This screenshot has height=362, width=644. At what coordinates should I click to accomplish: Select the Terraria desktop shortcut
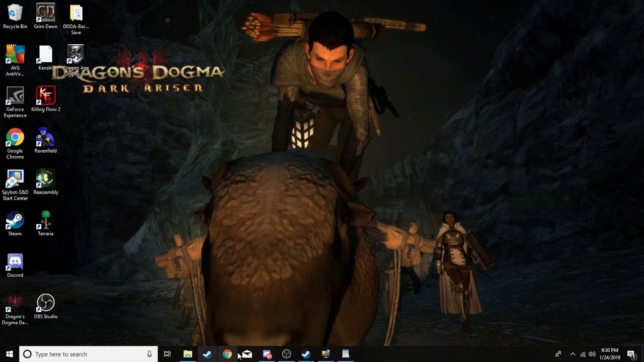point(46,224)
